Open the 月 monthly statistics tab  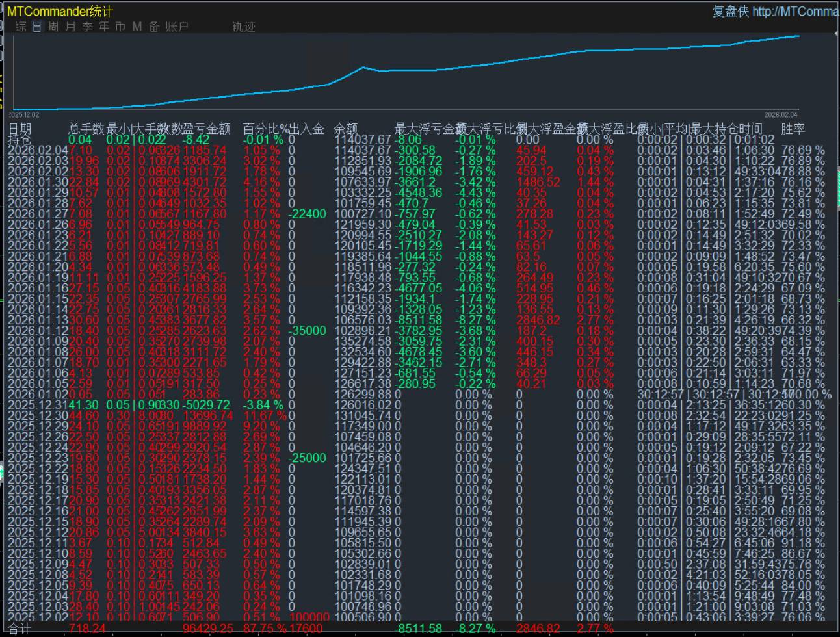coord(70,27)
